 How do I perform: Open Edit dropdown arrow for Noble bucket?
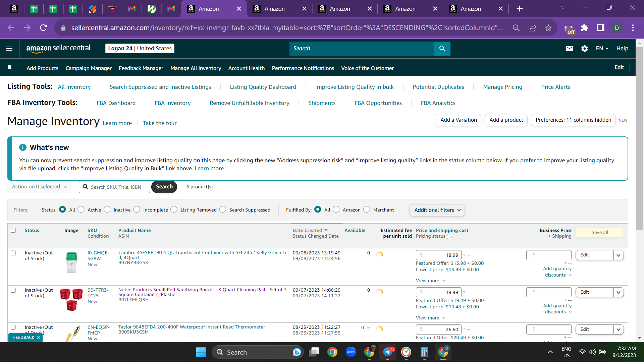click(x=619, y=292)
